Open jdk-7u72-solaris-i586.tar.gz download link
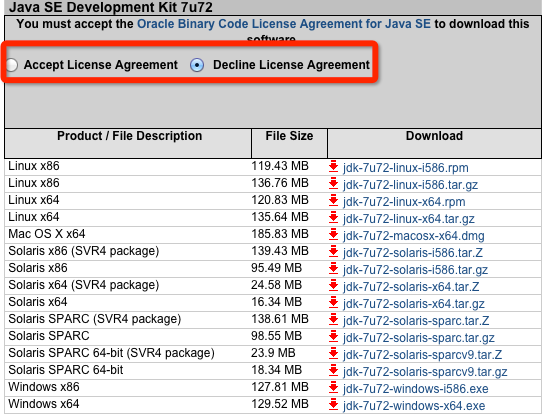Screen dimensions: 542x420 coord(415,270)
